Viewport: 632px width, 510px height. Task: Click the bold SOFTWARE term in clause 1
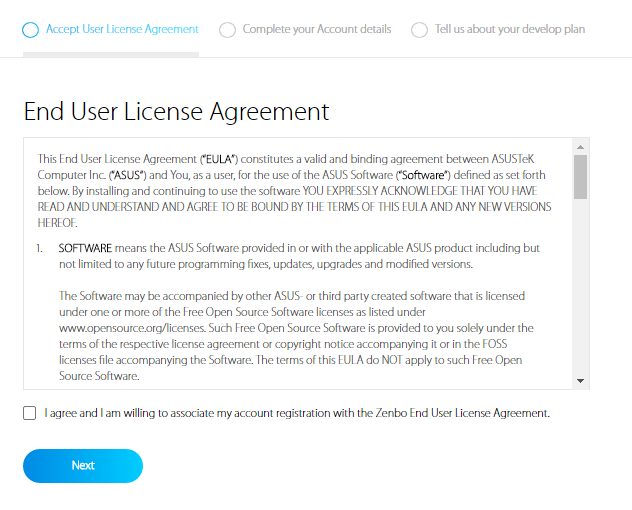tap(85, 248)
